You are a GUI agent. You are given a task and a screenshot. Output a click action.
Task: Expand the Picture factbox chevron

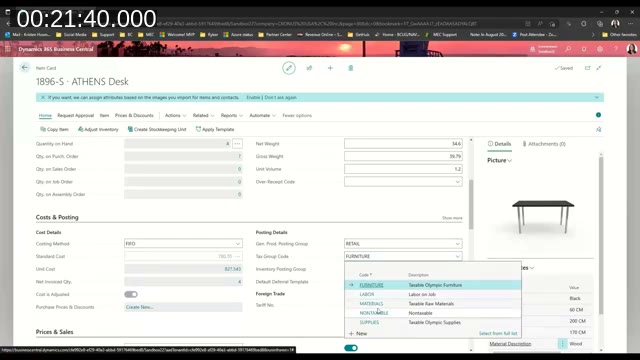(x=509, y=160)
